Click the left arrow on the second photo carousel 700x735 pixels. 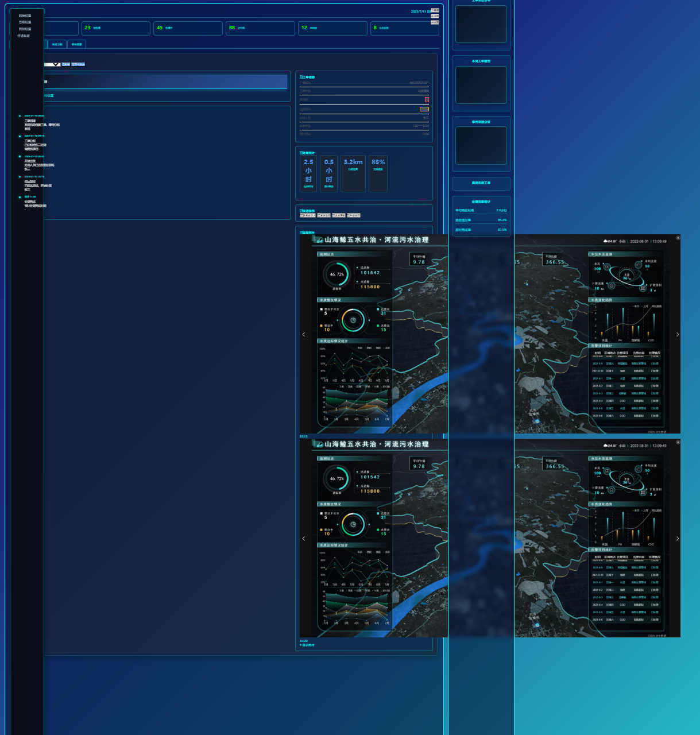coord(303,539)
